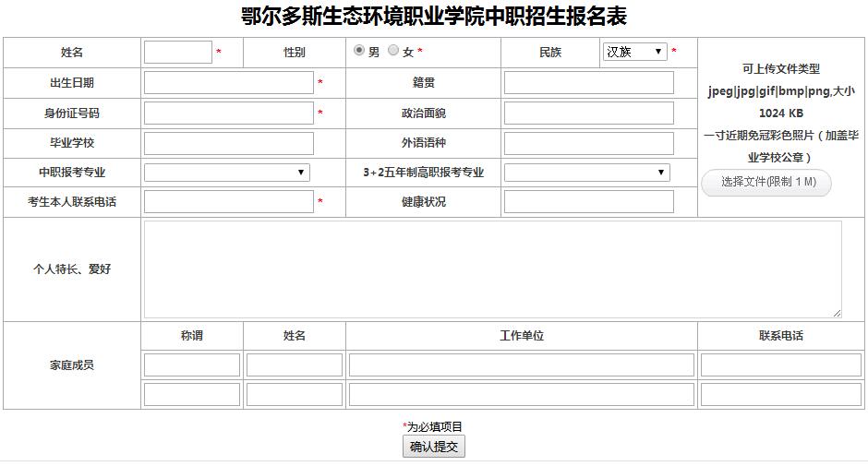Image resolution: width=868 pixels, height=466 pixels.
Task: Focus second family member 工作单位 field
Action: coord(522,395)
